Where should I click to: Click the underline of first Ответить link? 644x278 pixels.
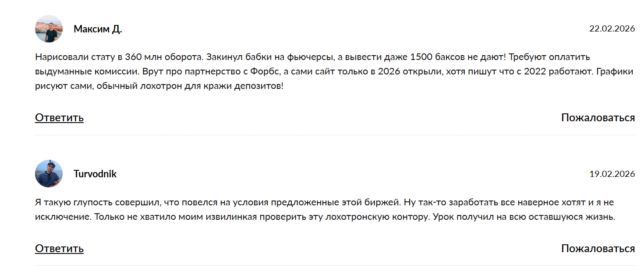(x=59, y=123)
